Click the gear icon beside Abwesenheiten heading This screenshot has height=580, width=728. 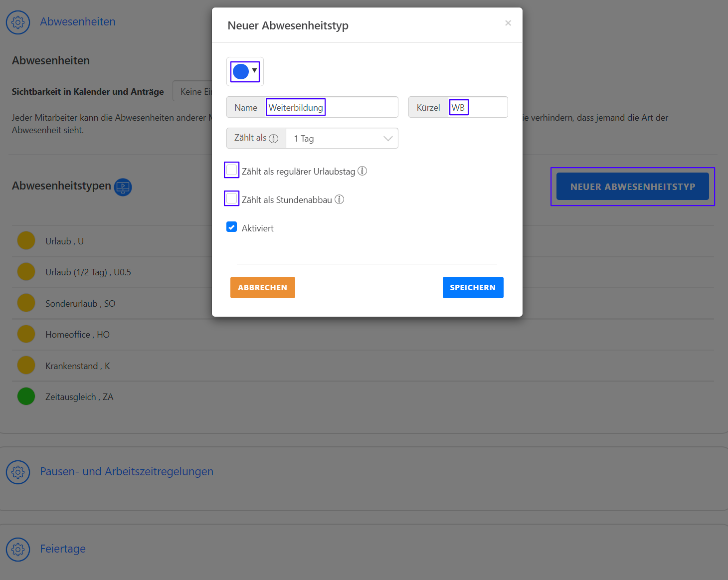pos(18,22)
